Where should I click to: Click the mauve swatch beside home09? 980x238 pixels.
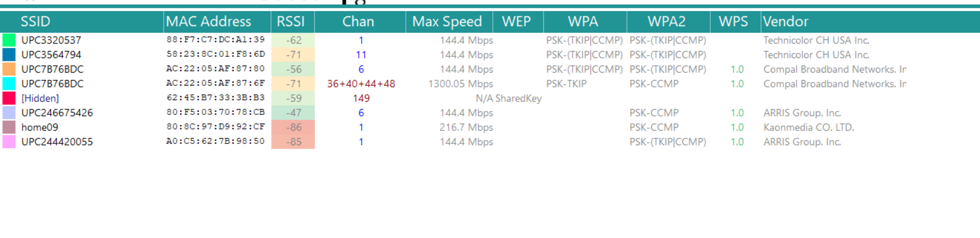[9, 127]
